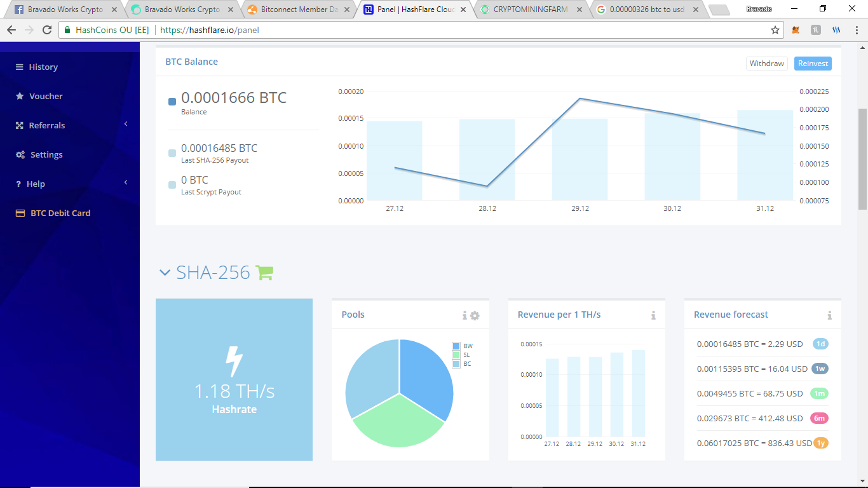Open History from the sidebar
Viewport: 868px width, 488px height.
coord(43,67)
